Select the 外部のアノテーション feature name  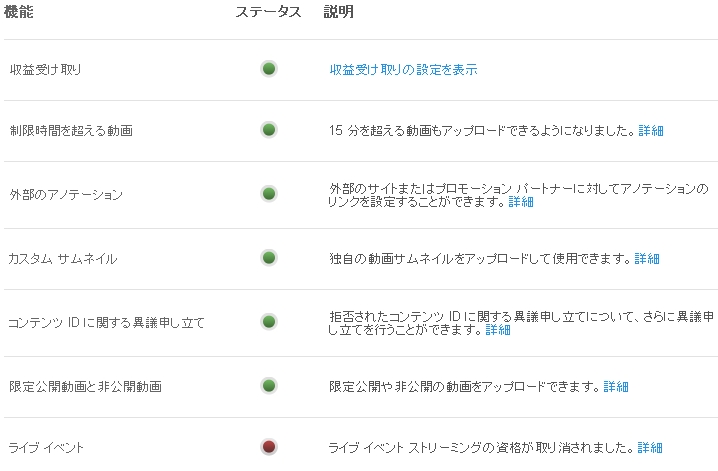pyautogui.click(x=65, y=195)
